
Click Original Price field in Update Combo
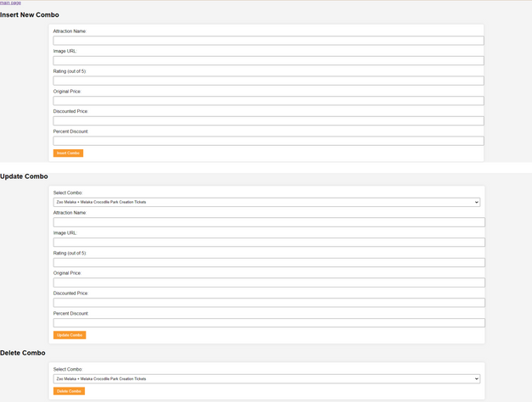pyautogui.click(x=268, y=282)
